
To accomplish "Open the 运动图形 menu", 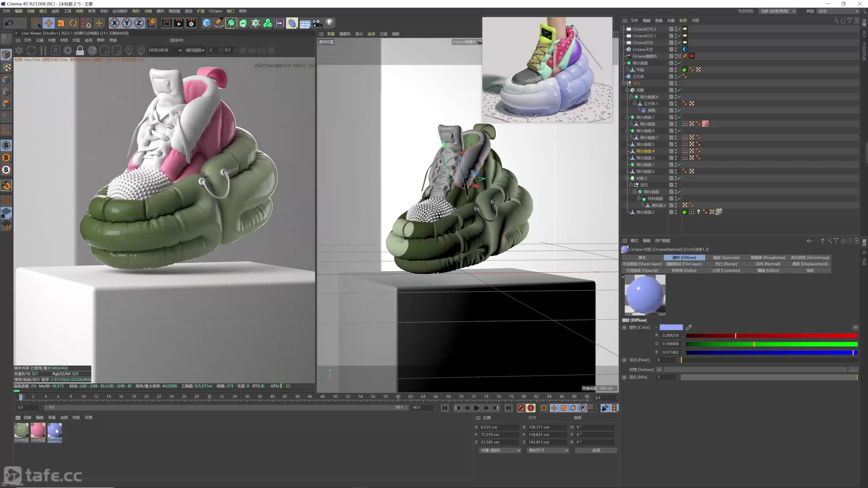I will pos(120,11).
